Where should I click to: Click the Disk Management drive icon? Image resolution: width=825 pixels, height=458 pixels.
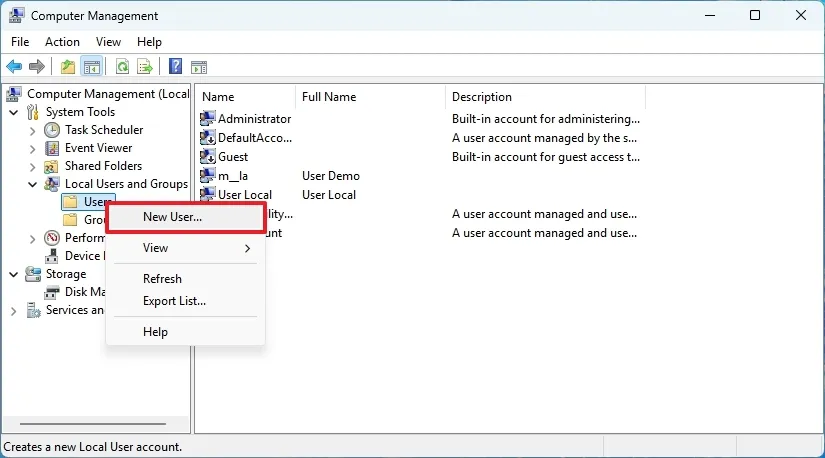point(52,292)
